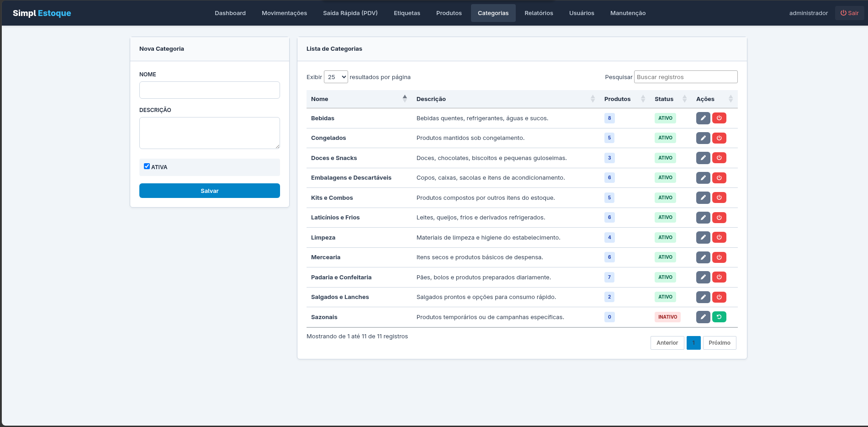868x427 pixels.
Task: Edit the Congelados category
Action: [703, 138]
